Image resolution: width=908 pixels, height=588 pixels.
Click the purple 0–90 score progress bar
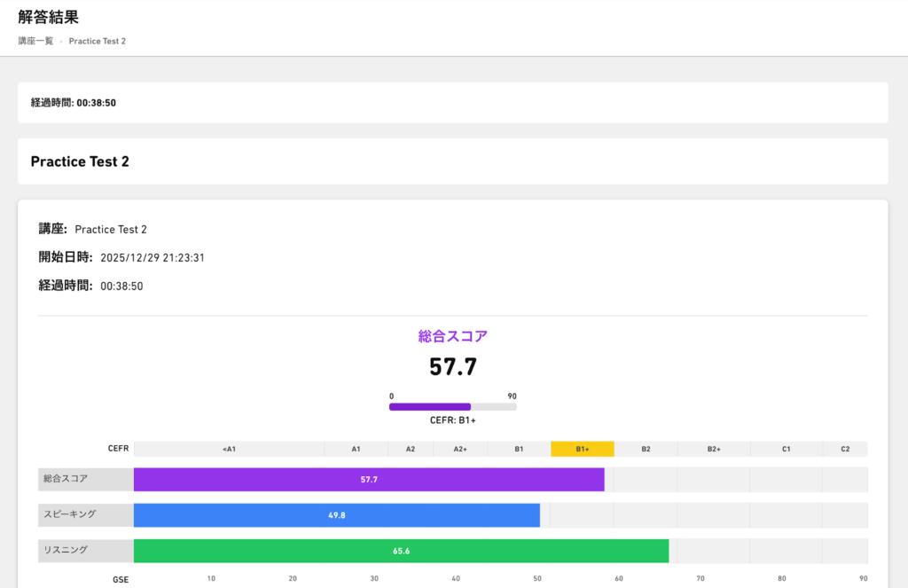point(452,407)
